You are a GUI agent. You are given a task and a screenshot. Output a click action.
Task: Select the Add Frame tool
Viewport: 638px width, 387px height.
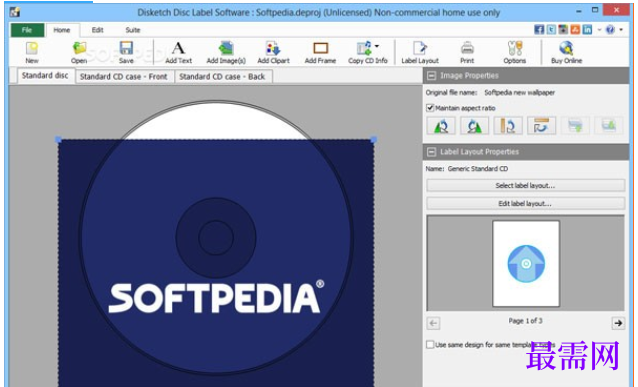click(320, 52)
